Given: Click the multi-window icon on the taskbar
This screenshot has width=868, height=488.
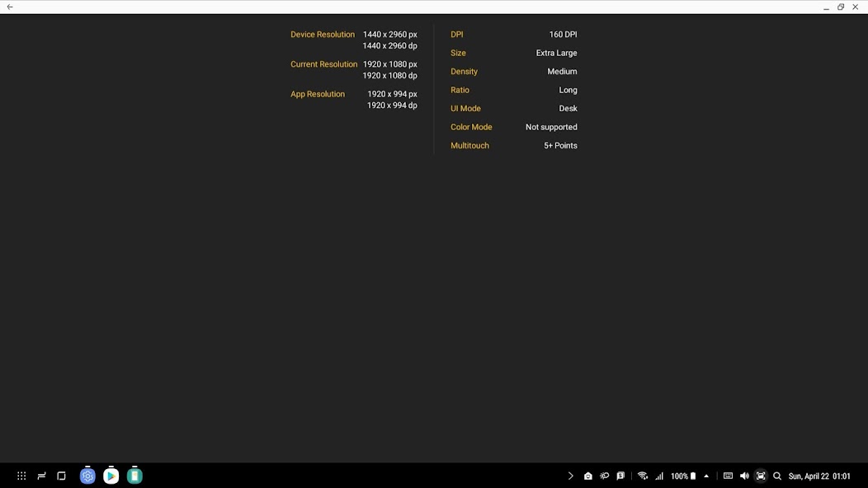Looking at the screenshot, I should 60,476.
